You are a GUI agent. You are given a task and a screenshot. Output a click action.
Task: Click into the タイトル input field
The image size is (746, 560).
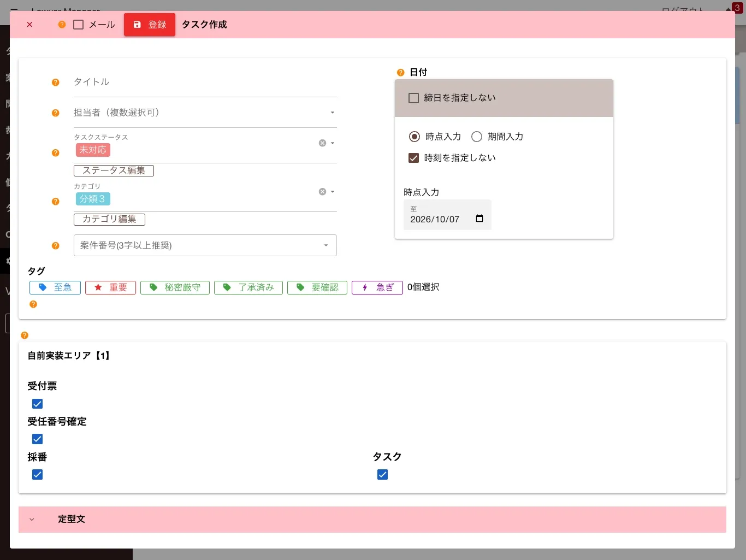[205, 82]
